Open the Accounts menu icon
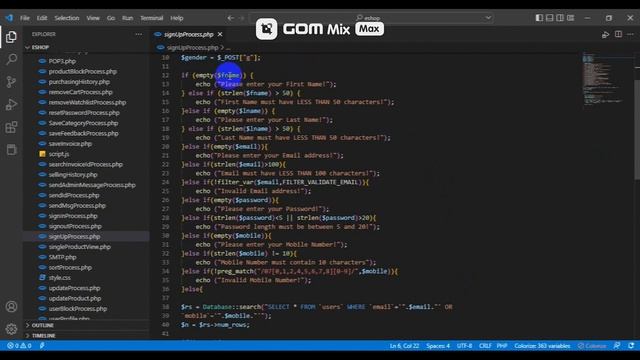 pyautogui.click(x=11, y=307)
